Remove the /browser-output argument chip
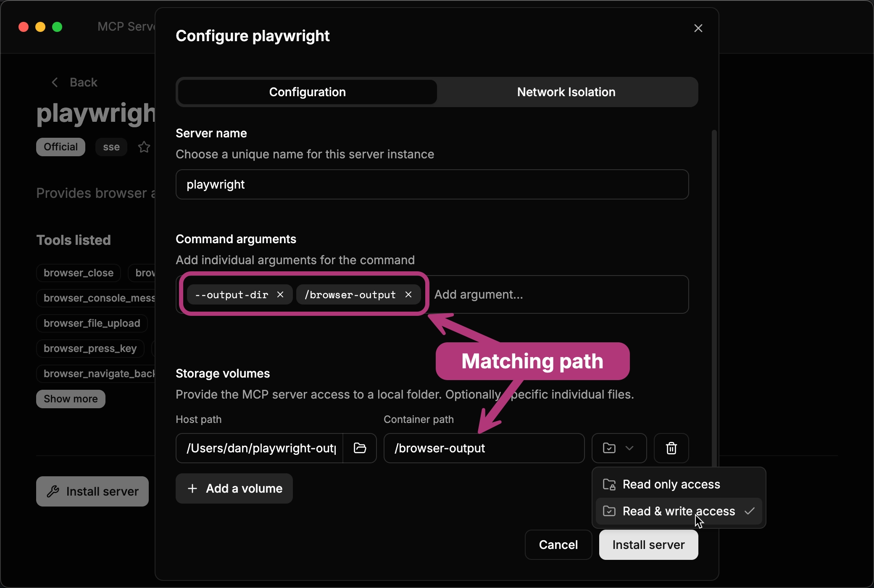 point(408,294)
